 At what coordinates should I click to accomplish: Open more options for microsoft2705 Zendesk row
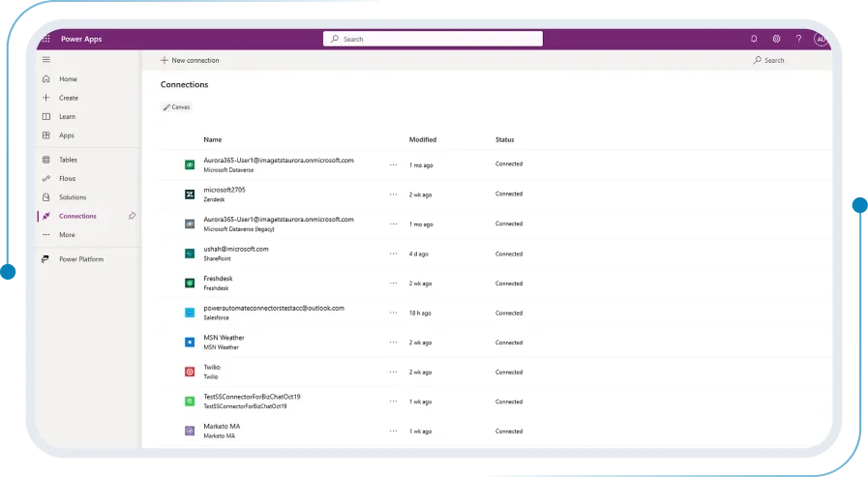[393, 194]
